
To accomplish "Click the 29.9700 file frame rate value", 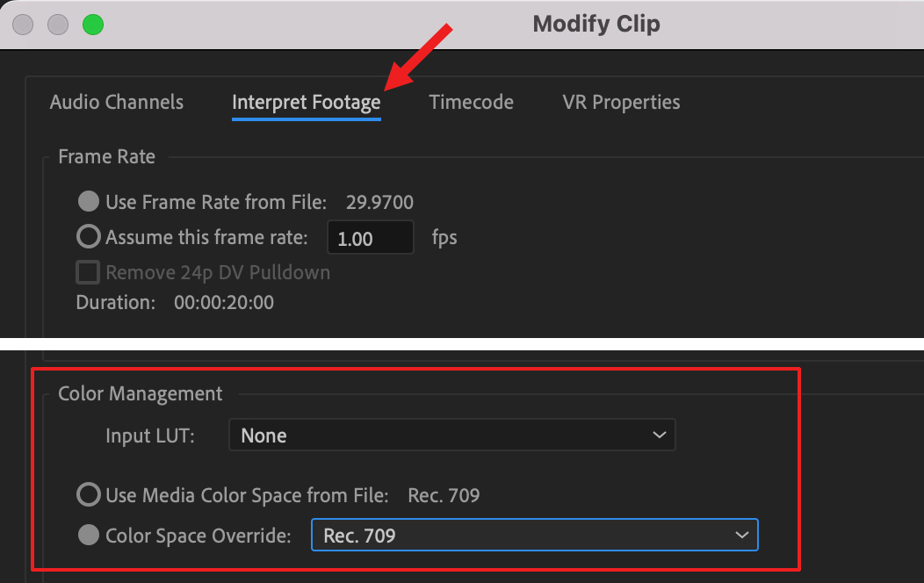I will coord(379,203).
